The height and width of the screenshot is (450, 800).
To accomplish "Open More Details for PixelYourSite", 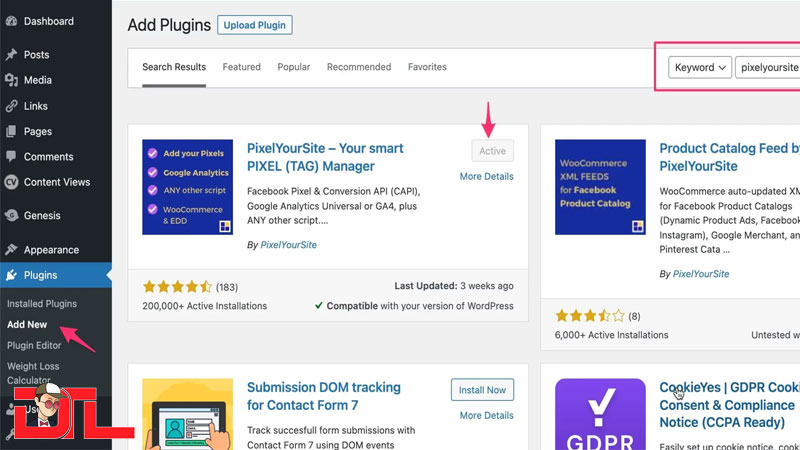I will click(486, 177).
